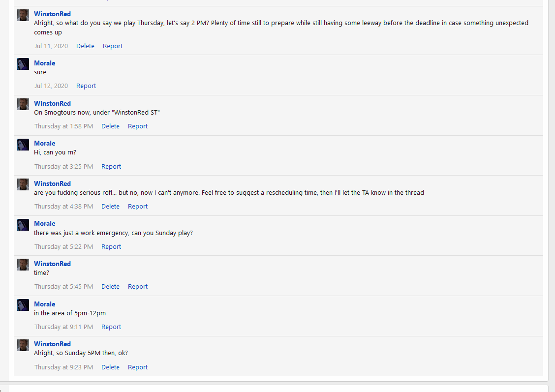This screenshot has height=392, width=555.
Task: Click Morale's avatar on the work emergency message
Action: [23, 225]
